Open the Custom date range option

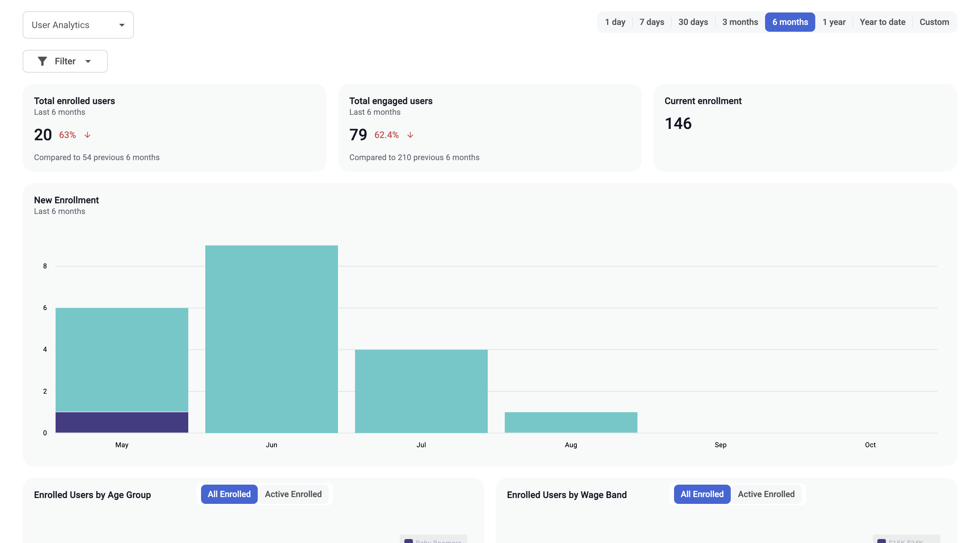934,22
